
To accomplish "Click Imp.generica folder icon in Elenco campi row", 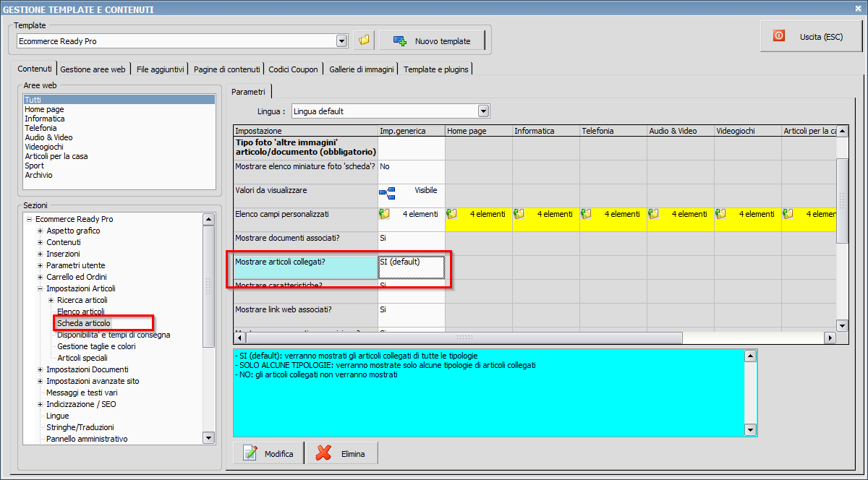I will (385, 214).
